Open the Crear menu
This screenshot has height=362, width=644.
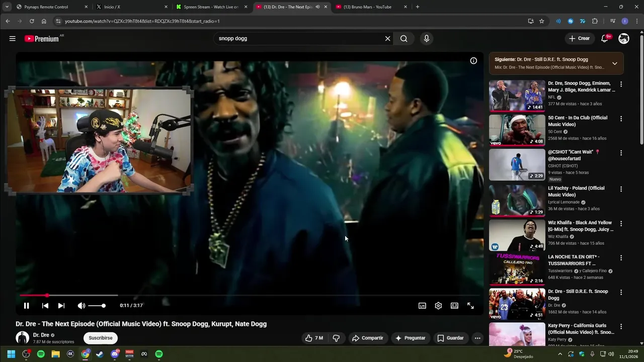click(579, 39)
